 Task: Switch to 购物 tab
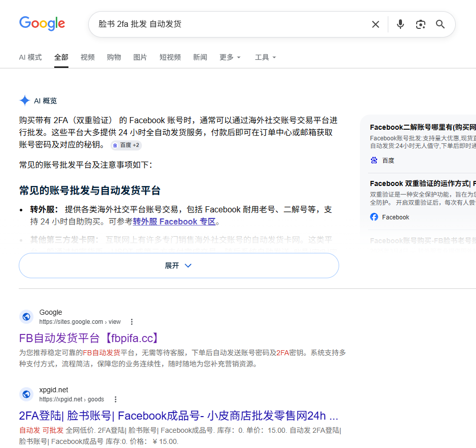point(114,57)
